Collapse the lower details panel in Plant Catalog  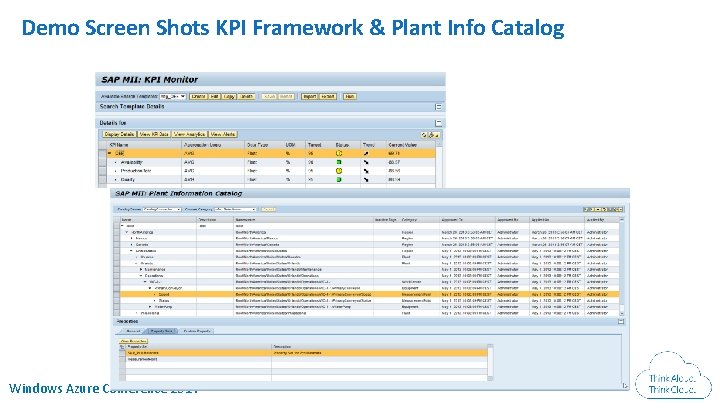point(621,321)
